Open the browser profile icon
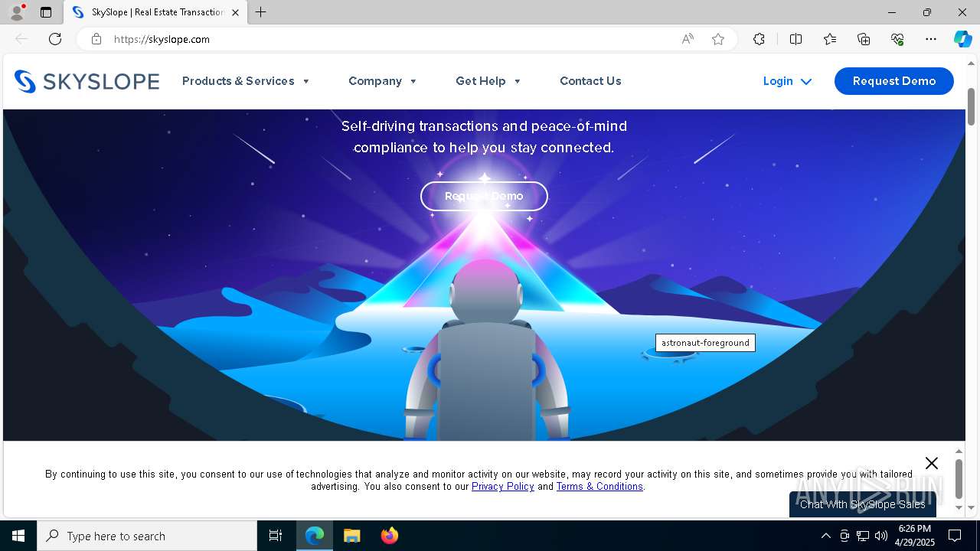The width and height of the screenshot is (980, 551). click(17, 12)
